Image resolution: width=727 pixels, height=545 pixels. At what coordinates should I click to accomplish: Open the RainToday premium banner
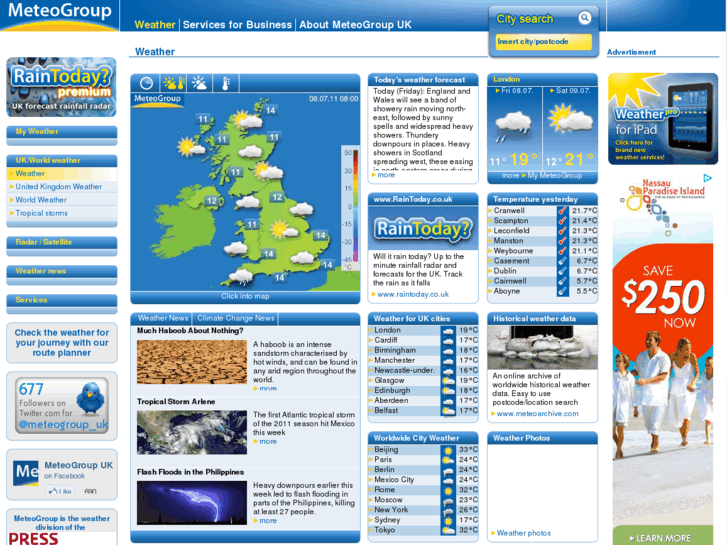(x=61, y=87)
